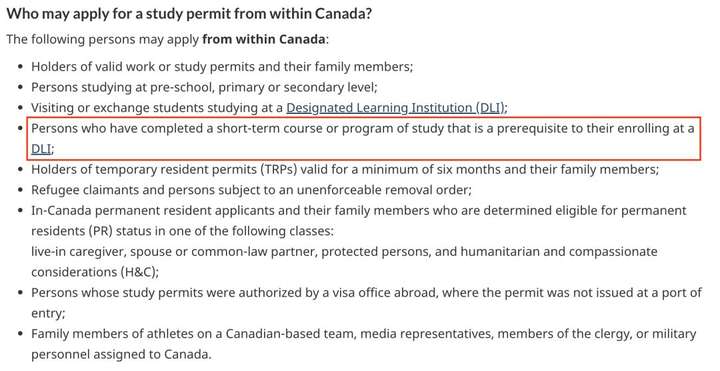Click the 'authorized by a visa office abroad' line
The height and width of the screenshot is (371, 720).
tap(366, 292)
